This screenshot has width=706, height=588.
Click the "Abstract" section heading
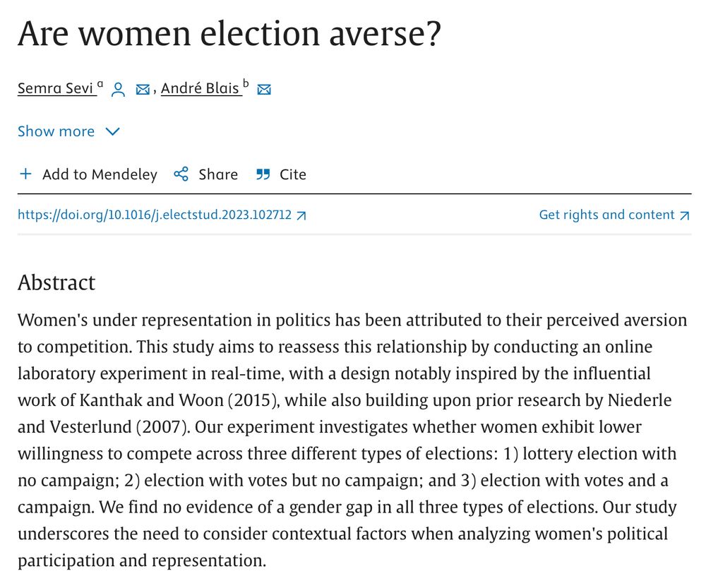tap(56, 282)
